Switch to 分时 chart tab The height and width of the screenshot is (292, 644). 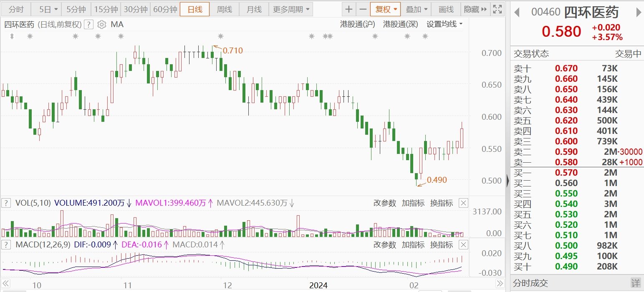[16, 9]
